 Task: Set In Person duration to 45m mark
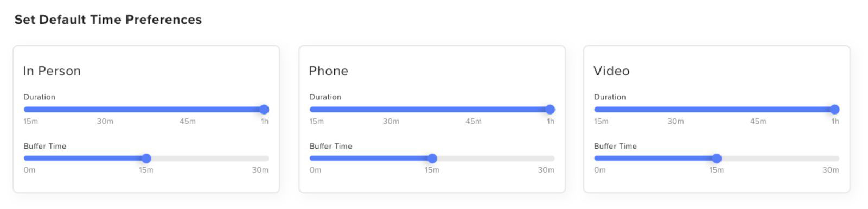pos(188,110)
